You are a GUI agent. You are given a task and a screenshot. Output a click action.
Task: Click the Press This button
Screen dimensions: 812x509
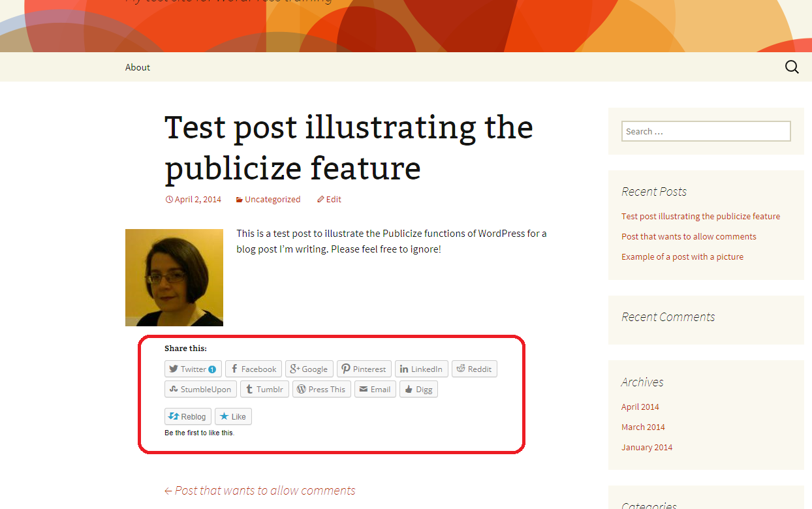(321, 390)
